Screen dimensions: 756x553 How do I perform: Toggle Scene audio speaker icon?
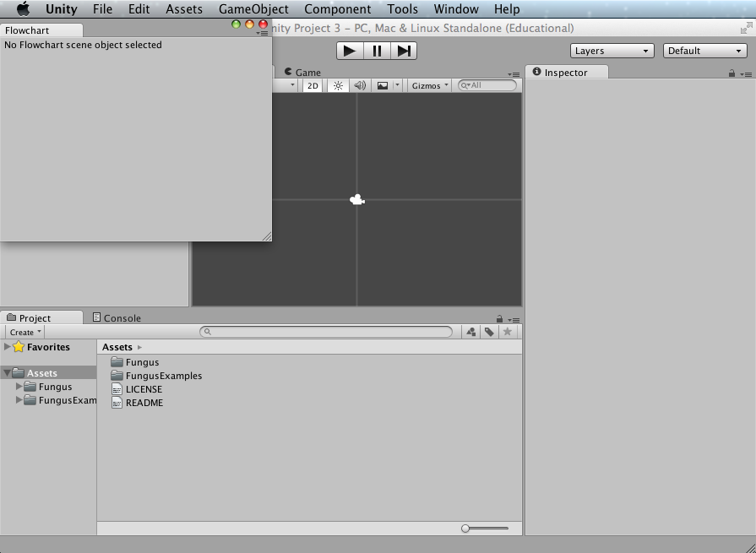coord(360,86)
